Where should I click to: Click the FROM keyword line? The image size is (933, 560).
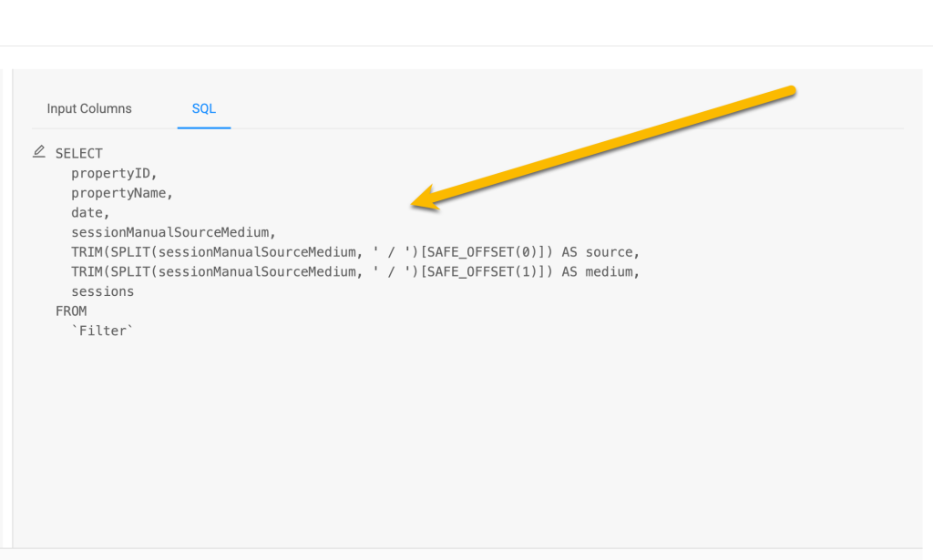[71, 311]
